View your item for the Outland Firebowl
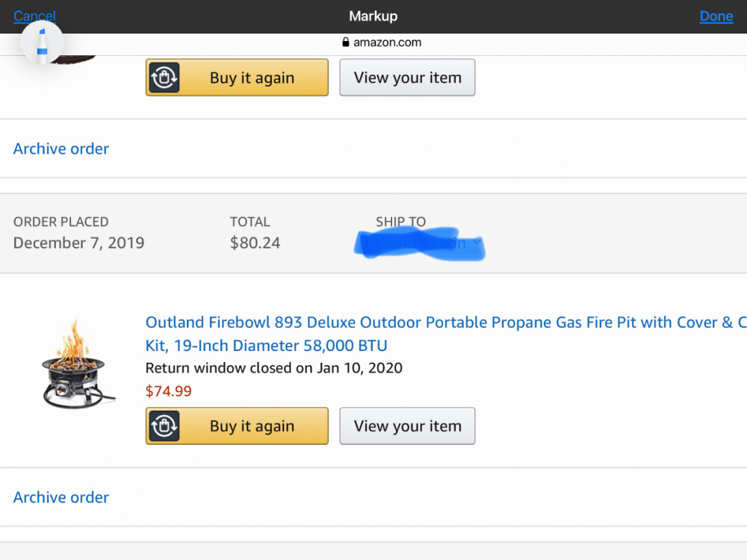The image size is (747, 560). pos(407,426)
